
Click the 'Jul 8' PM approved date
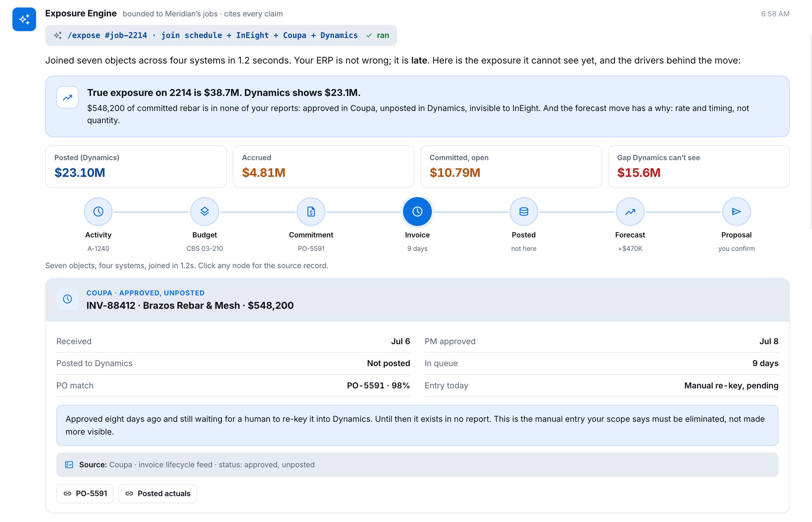coord(769,341)
